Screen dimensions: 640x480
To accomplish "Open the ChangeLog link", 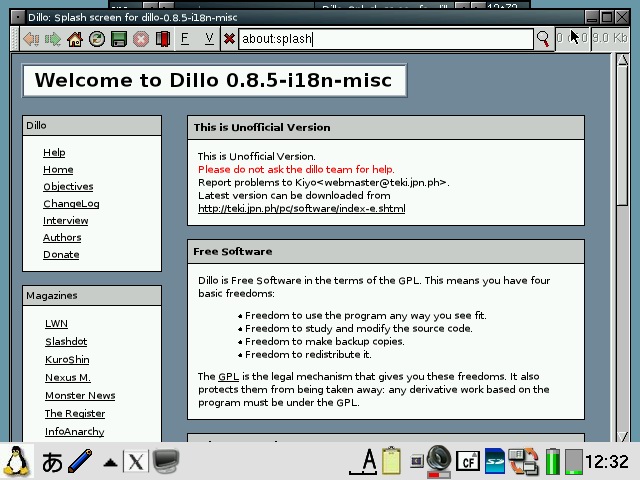I will click(71, 203).
